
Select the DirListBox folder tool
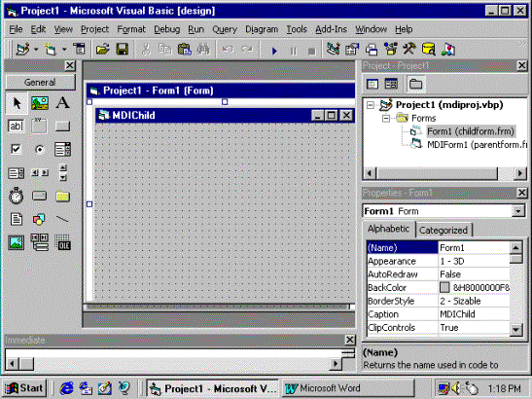pyautogui.click(x=63, y=197)
